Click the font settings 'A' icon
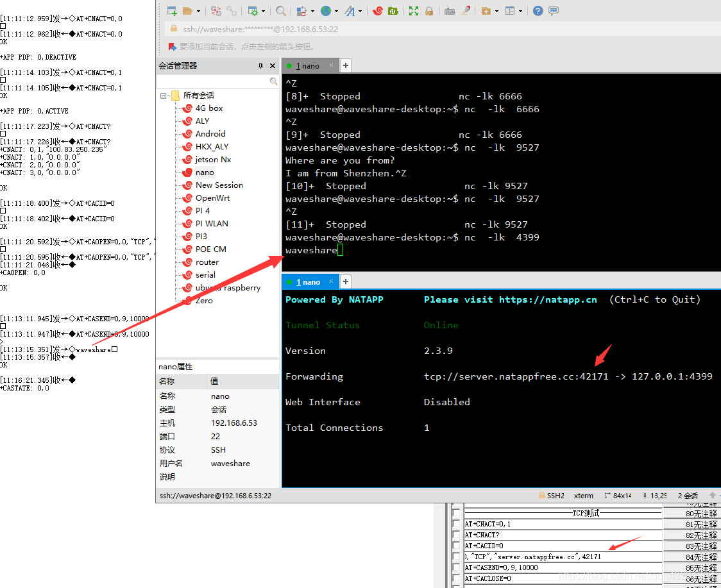This screenshot has width=721, height=588. coord(350,11)
